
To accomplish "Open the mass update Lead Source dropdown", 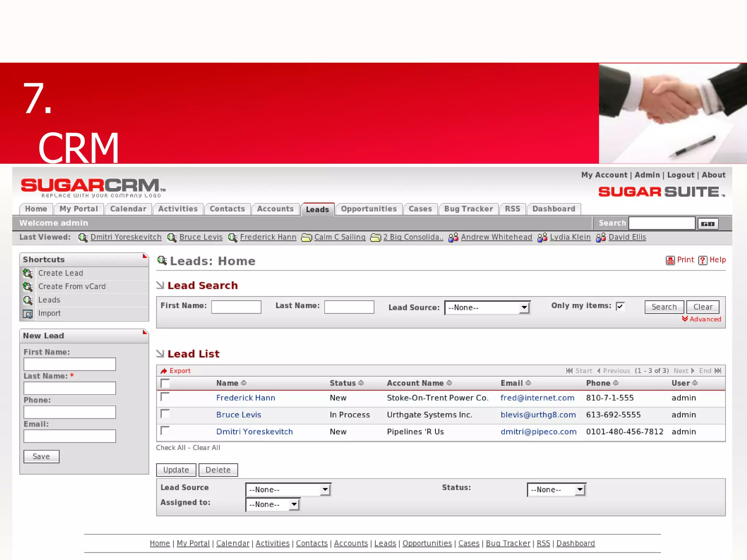I will [288, 490].
